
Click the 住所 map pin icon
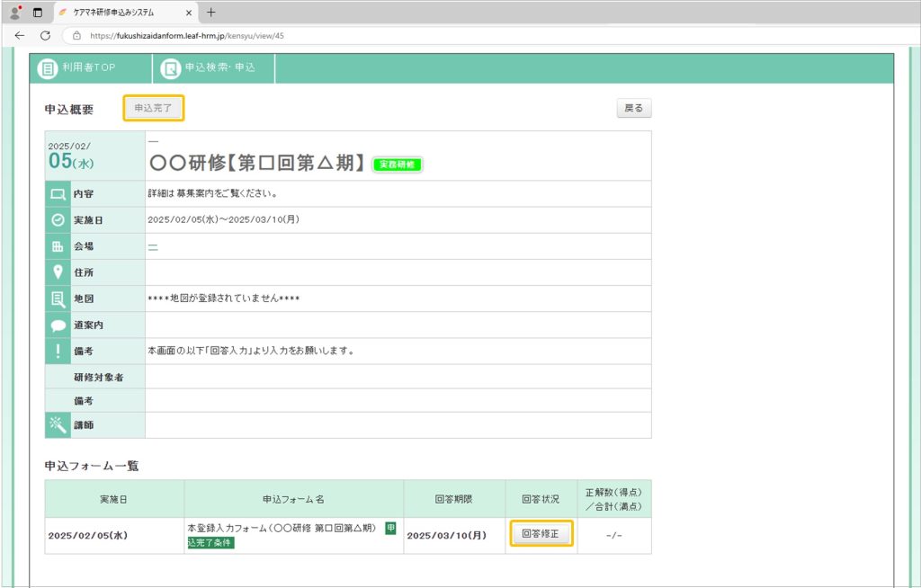pos(58,272)
